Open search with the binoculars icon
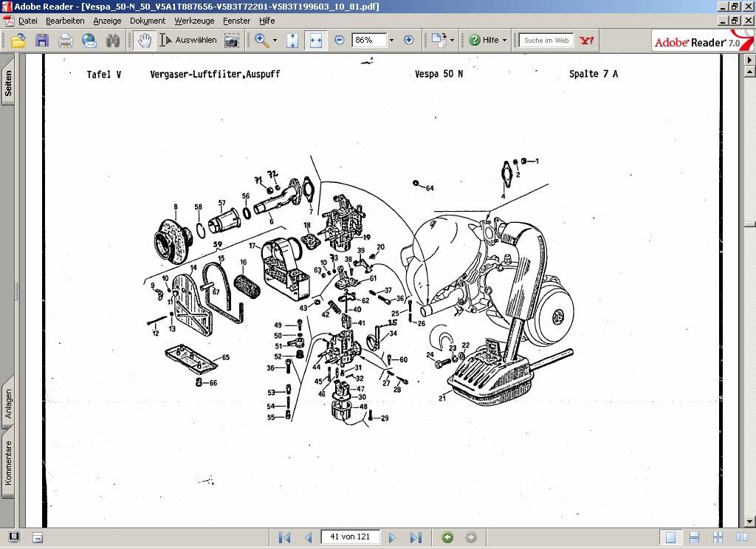This screenshot has width=756, height=549. tap(113, 41)
